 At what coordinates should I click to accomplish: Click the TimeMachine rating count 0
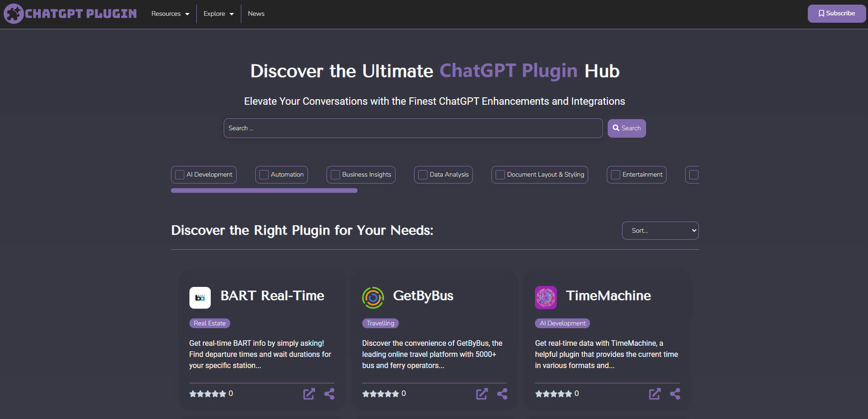click(577, 394)
